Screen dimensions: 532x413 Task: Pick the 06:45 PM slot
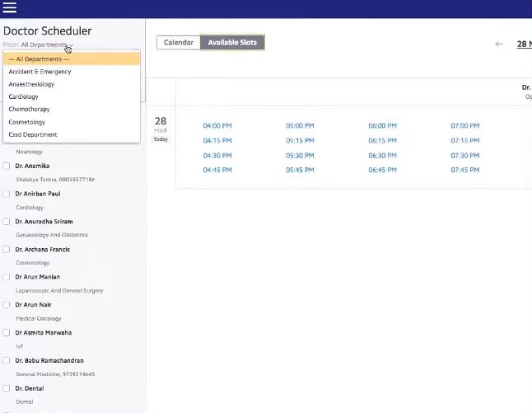point(382,170)
